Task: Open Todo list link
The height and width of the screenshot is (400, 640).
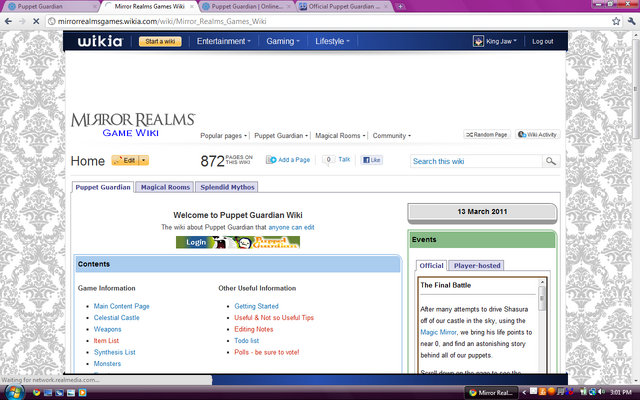Action: 247,340
